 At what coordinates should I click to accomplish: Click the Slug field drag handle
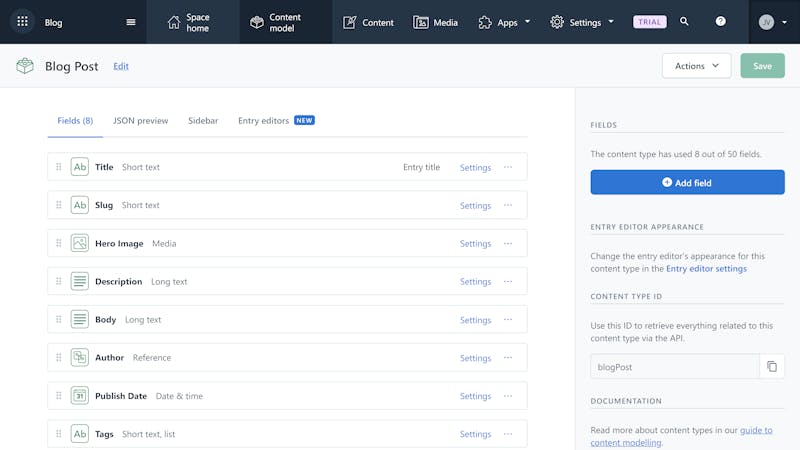click(x=59, y=205)
